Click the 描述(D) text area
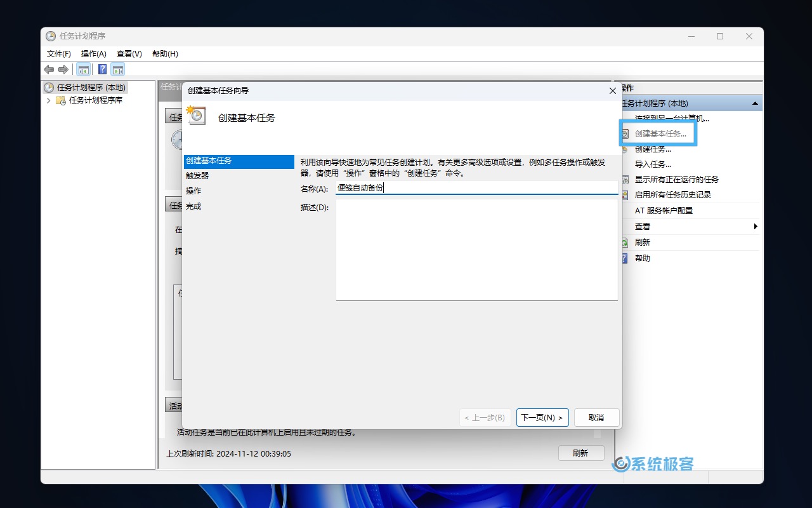 (476, 250)
